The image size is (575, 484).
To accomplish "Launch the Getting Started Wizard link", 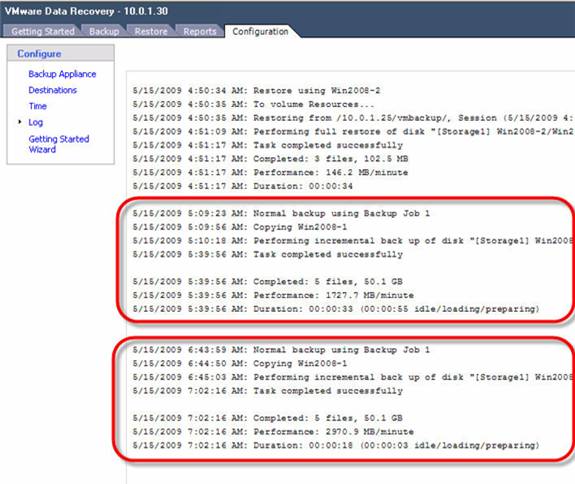I will [x=59, y=144].
